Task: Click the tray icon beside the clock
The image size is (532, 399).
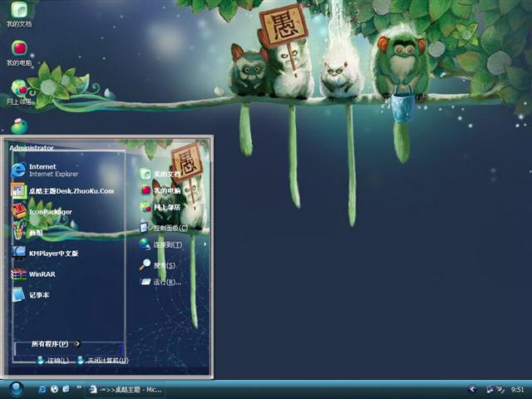Action: tap(500, 390)
